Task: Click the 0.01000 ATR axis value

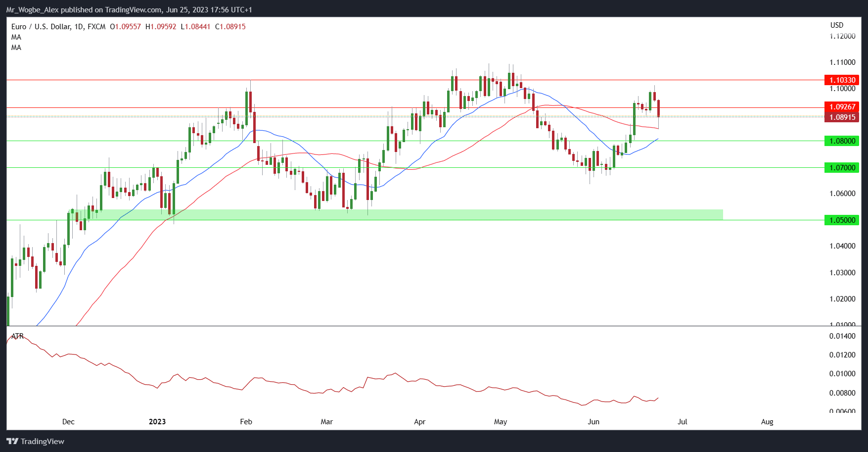Action: tap(842, 374)
